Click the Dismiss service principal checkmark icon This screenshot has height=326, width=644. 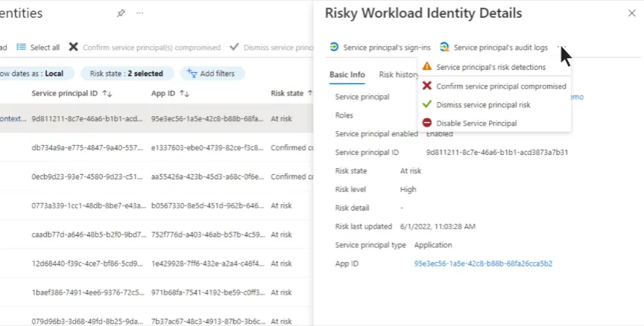click(234, 47)
